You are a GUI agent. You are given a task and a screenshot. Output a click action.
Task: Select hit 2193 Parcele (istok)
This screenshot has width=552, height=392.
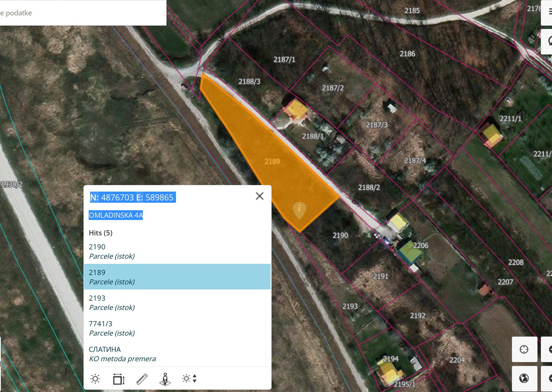click(177, 303)
